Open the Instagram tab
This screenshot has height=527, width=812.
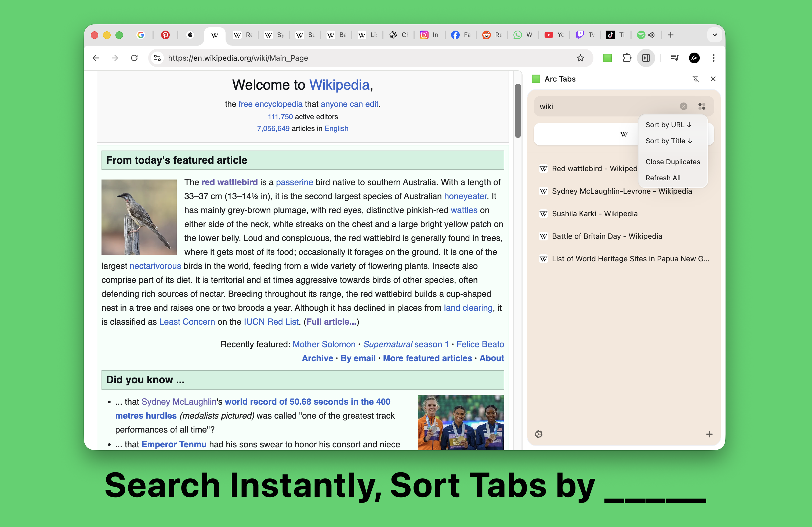click(429, 35)
